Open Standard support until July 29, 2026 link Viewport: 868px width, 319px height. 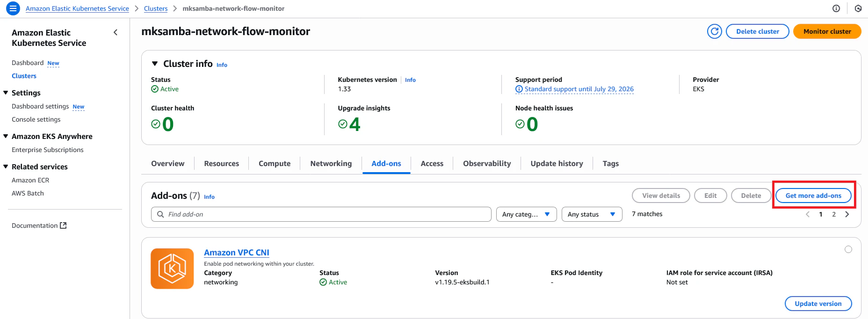point(579,89)
